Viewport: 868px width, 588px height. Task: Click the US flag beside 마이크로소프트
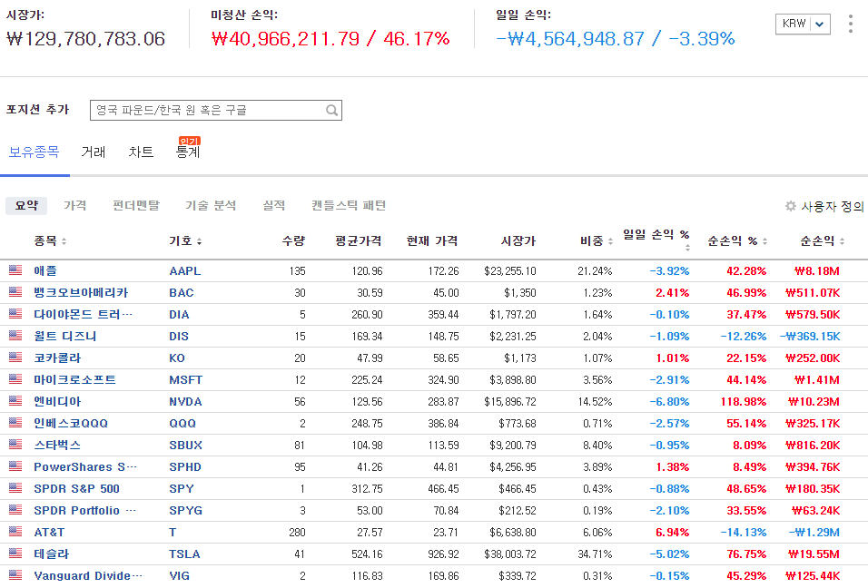pyautogui.click(x=15, y=379)
